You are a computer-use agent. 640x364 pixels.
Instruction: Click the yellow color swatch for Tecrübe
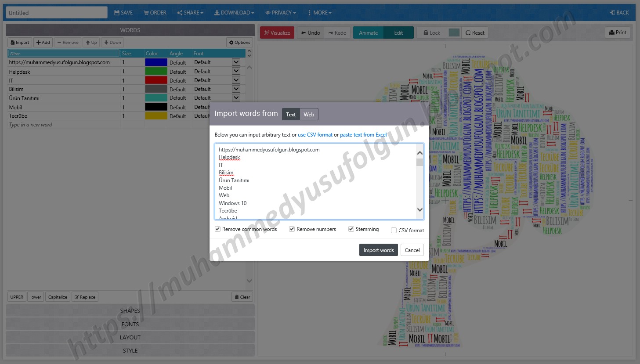(x=156, y=116)
